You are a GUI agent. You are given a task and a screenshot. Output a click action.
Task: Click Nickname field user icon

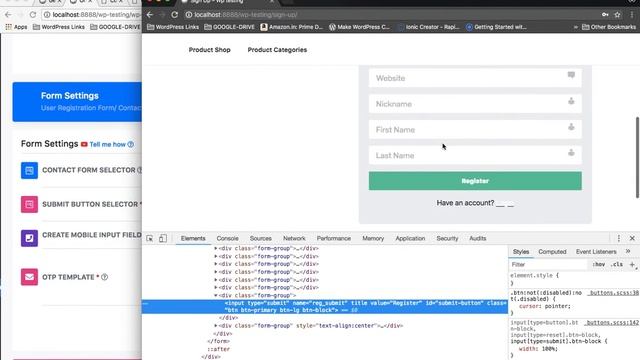pos(571,101)
